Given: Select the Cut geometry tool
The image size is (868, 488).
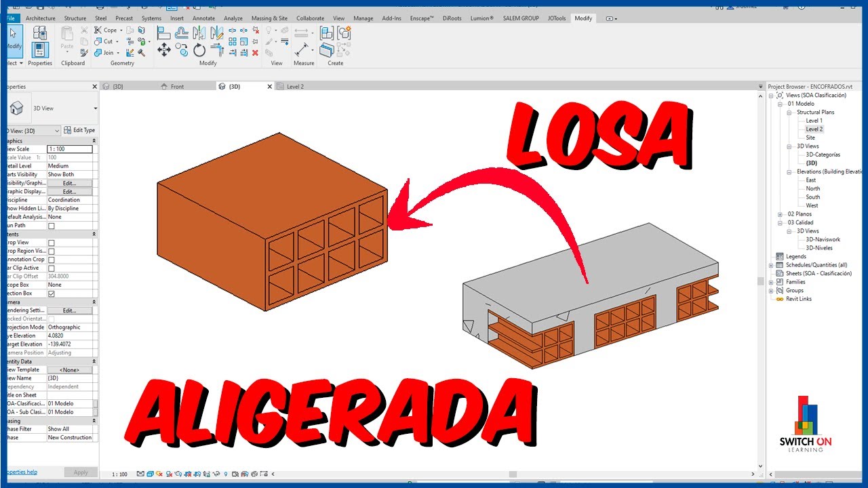Looking at the screenshot, I should pyautogui.click(x=106, y=41).
